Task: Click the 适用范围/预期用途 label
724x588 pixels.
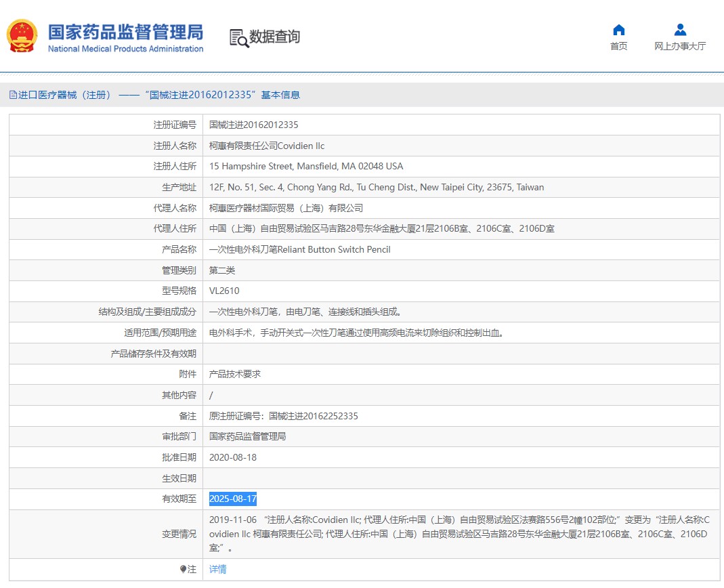Action: pyautogui.click(x=161, y=333)
